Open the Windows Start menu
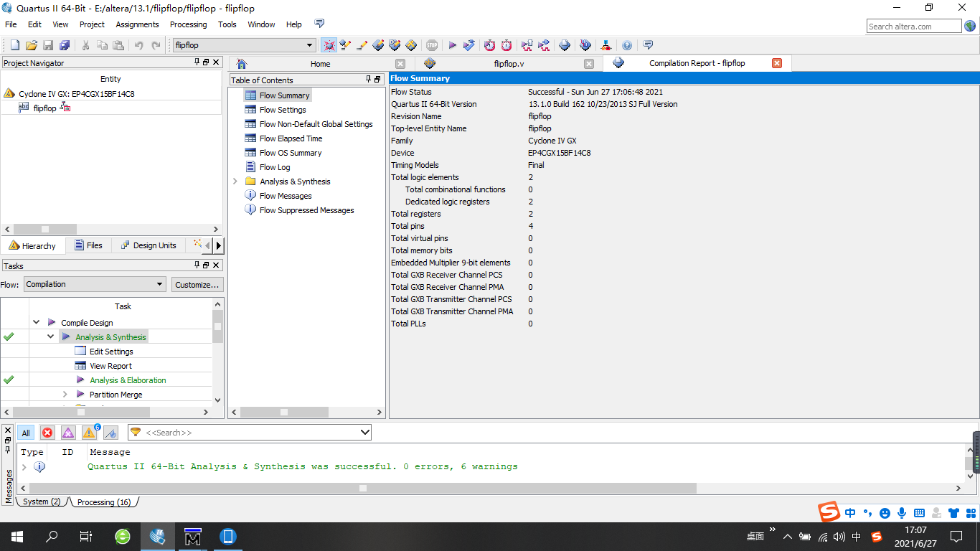This screenshot has width=980, height=551. (17, 536)
